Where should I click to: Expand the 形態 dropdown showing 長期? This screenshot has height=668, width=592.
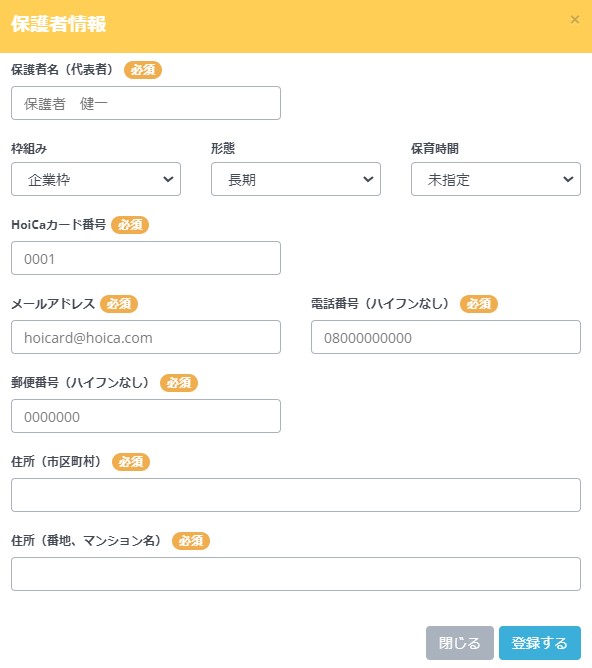(x=296, y=179)
